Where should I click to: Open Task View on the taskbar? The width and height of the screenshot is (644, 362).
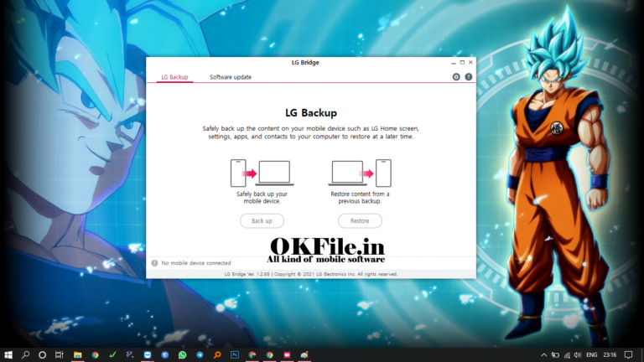click(60, 355)
